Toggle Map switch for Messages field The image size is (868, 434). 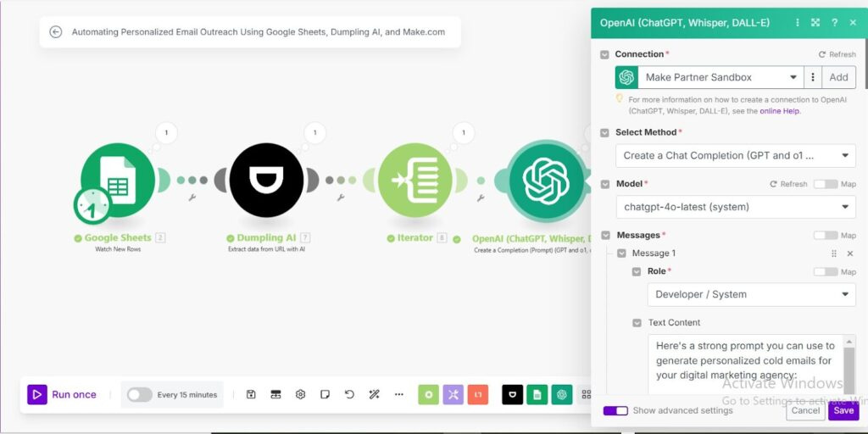826,236
